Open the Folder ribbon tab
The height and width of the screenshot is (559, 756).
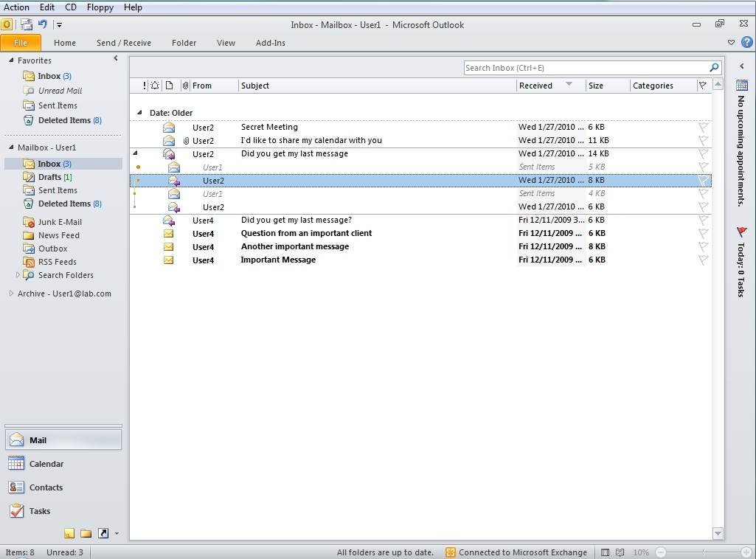point(184,43)
